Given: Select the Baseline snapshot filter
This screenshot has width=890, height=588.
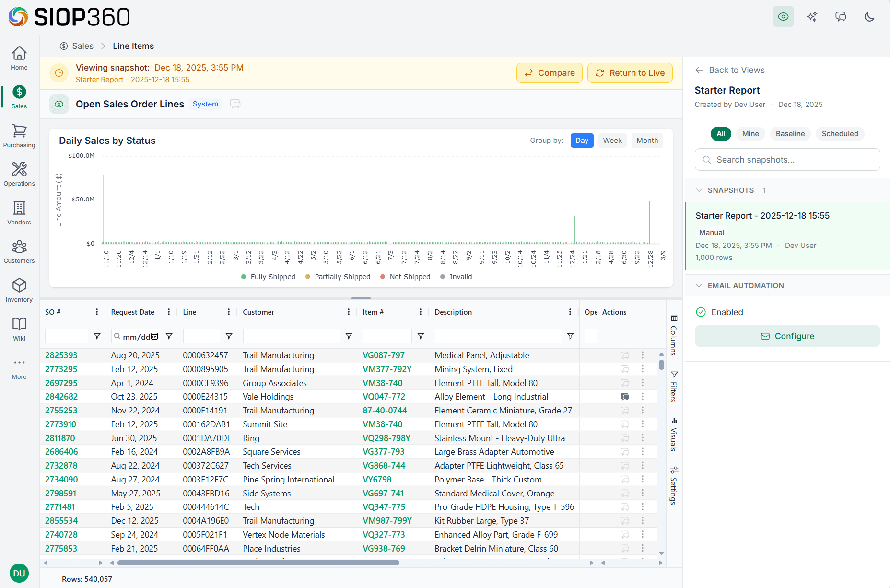Looking at the screenshot, I should 790,133.
